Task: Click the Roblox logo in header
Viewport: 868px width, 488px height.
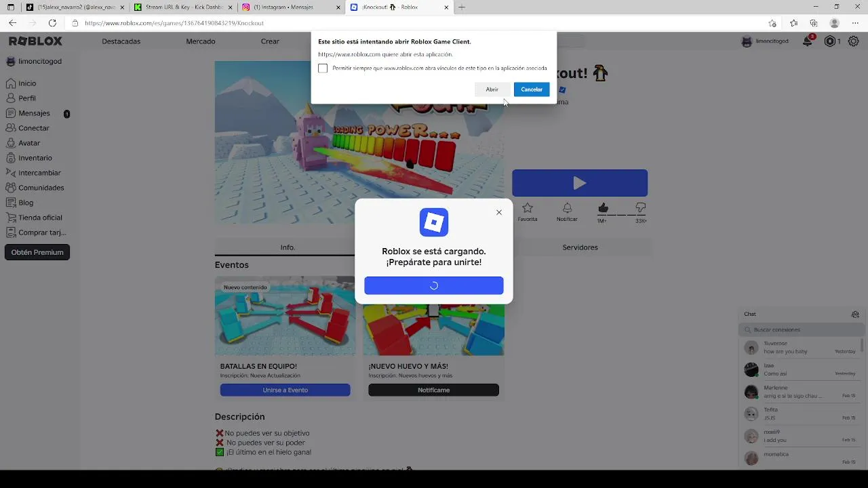Action: pos(35,41)
